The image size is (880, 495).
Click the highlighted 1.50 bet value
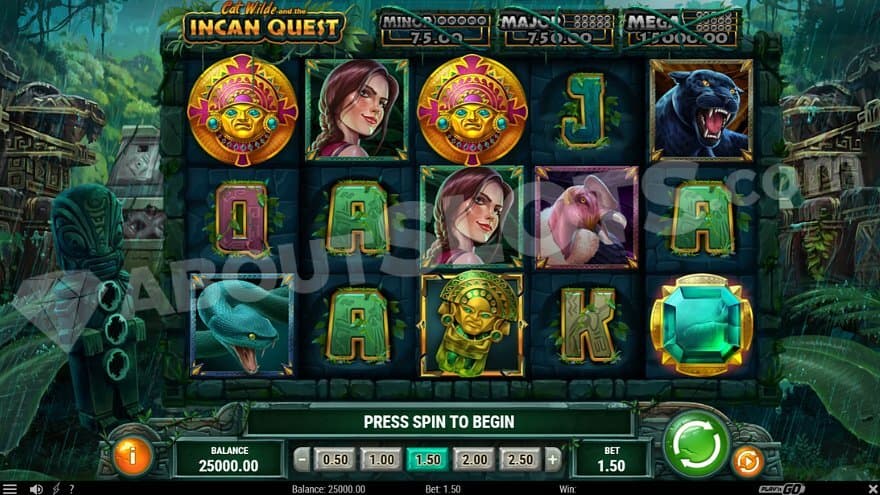click(x=428, y=460)
